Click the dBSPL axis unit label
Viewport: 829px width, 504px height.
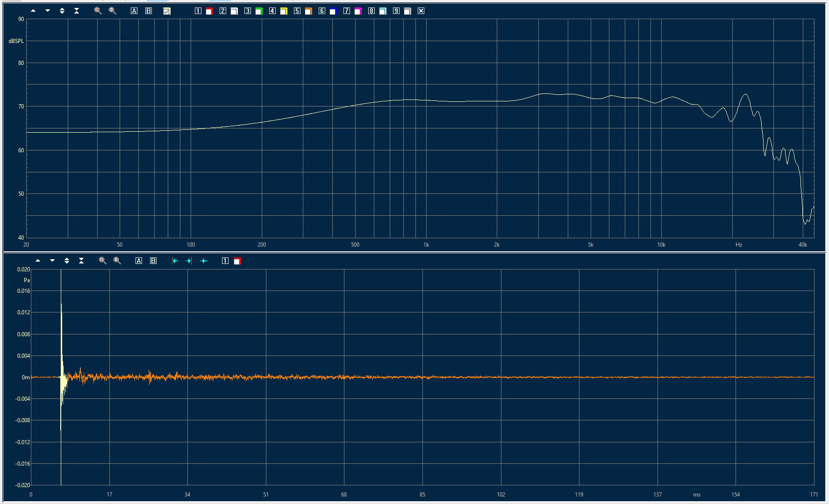click(16, 41)
